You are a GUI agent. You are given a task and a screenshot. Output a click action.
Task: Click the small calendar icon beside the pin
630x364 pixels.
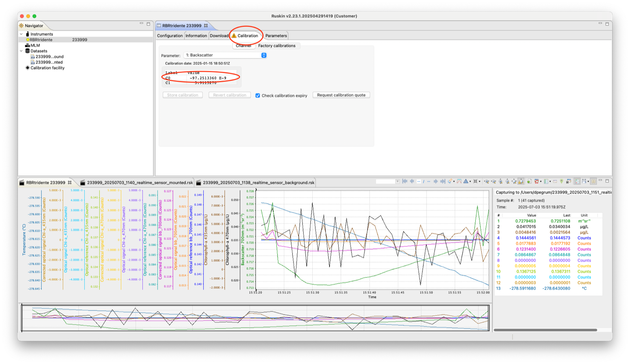(x=555, y=181)
